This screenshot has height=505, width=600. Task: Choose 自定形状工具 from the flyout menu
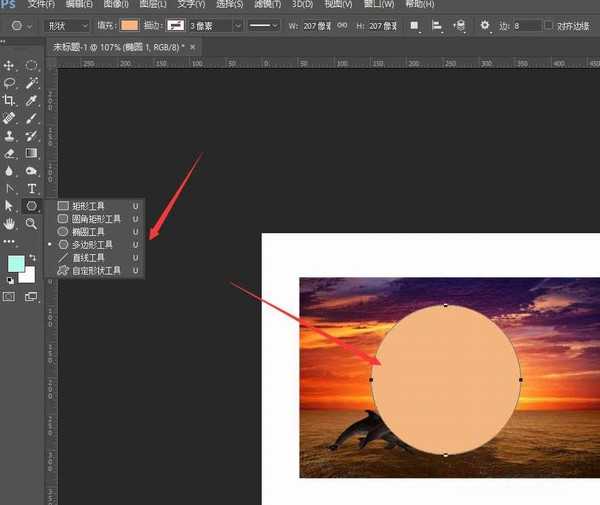pyautogui.click(x=94, y=270)
